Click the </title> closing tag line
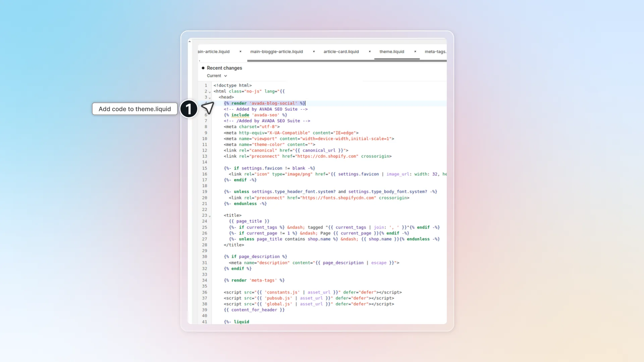Screen dimensions: 644x362 coord(234,245)
